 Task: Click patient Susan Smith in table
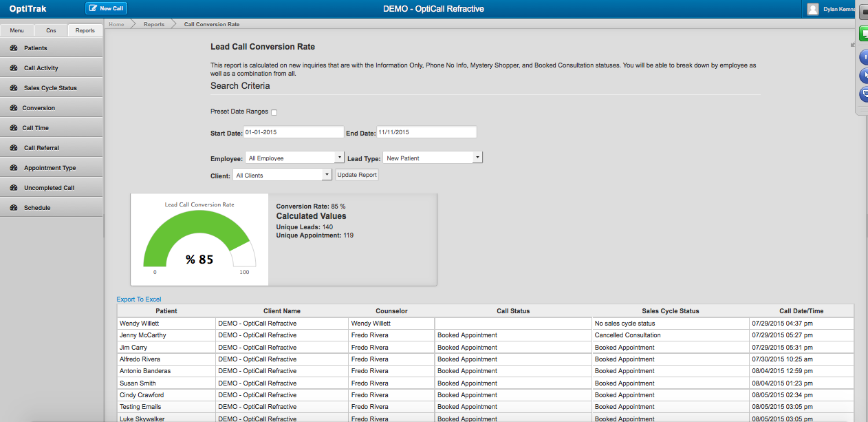[x=138, y=383]
